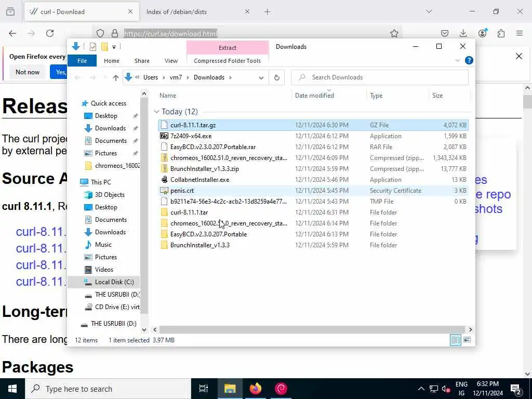The image size is (532, 399).
Task: List all Firefox tabs dropdown
Action: click(429, 11)
